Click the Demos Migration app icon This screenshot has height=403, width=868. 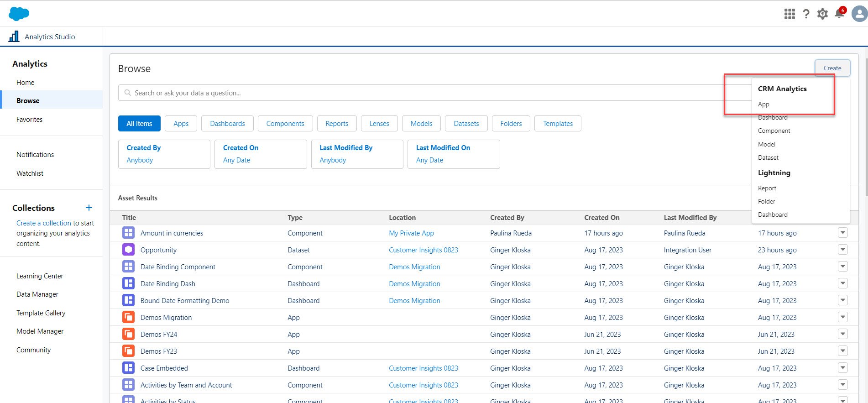(129, 317)
